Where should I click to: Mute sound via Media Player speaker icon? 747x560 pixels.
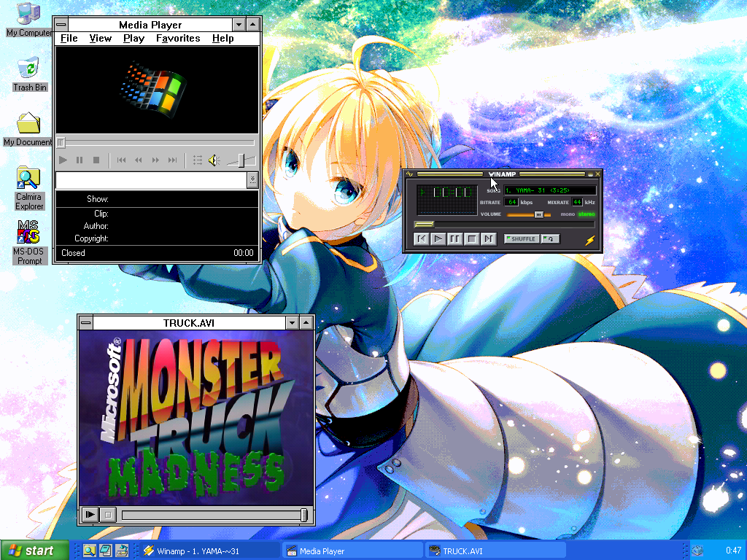[214, 160]
